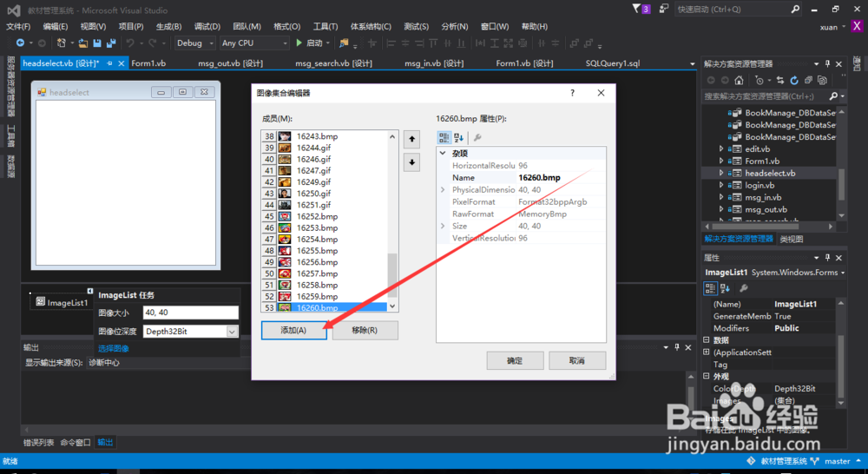This screenshot has width=868, height=474.
Task: Click property pages wrench icon in dialog
Action: point(477,137)
